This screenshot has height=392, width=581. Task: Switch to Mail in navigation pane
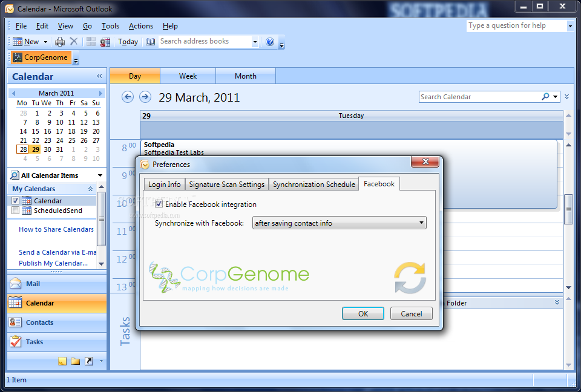pos(57,284)
